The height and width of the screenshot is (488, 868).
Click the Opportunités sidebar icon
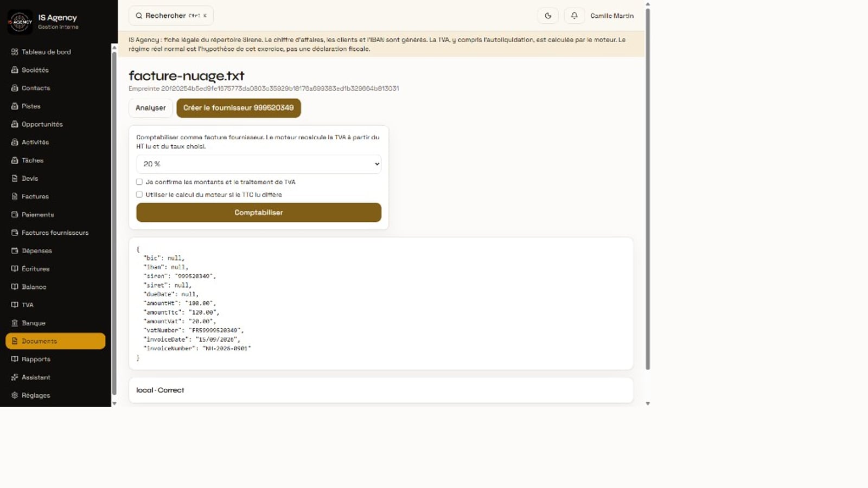click(x=15, y=124)
